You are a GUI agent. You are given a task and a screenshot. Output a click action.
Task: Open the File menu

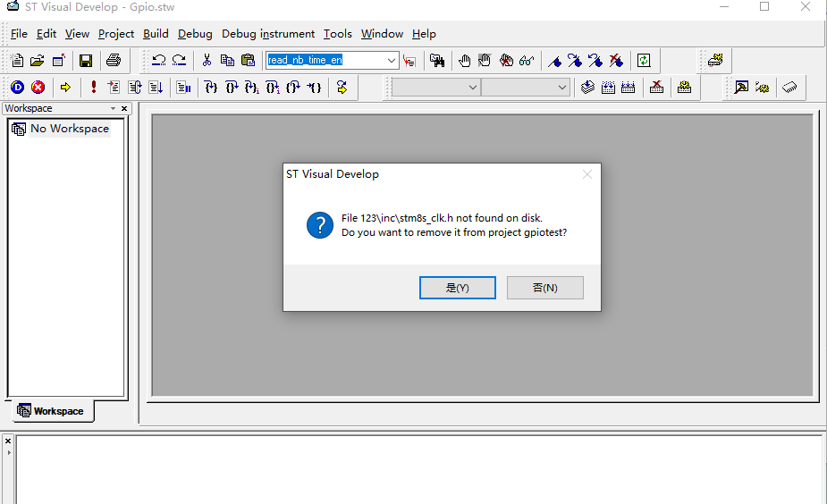[19, 34]
